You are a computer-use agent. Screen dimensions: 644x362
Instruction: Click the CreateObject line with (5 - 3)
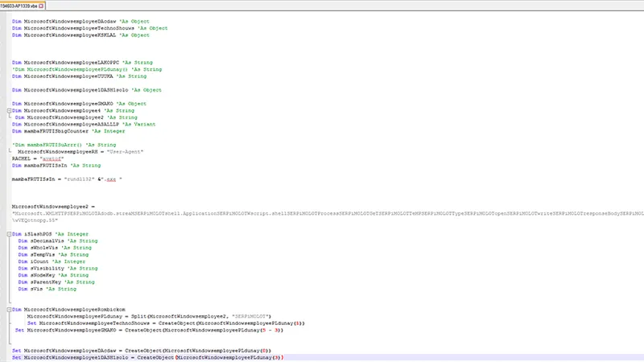pyautogui.click(x=149, y=331)
